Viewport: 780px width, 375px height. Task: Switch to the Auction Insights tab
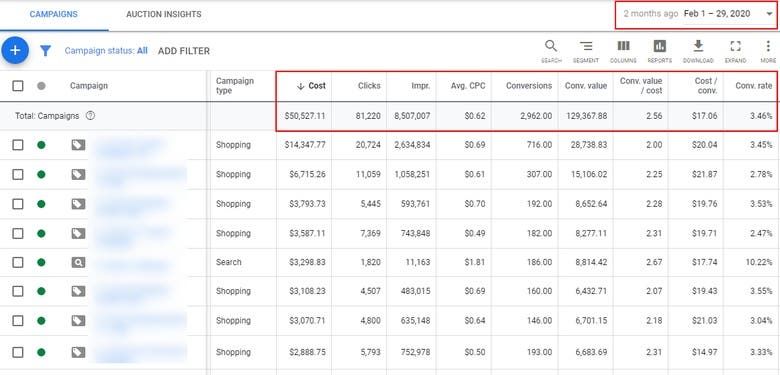pos(164,14)
